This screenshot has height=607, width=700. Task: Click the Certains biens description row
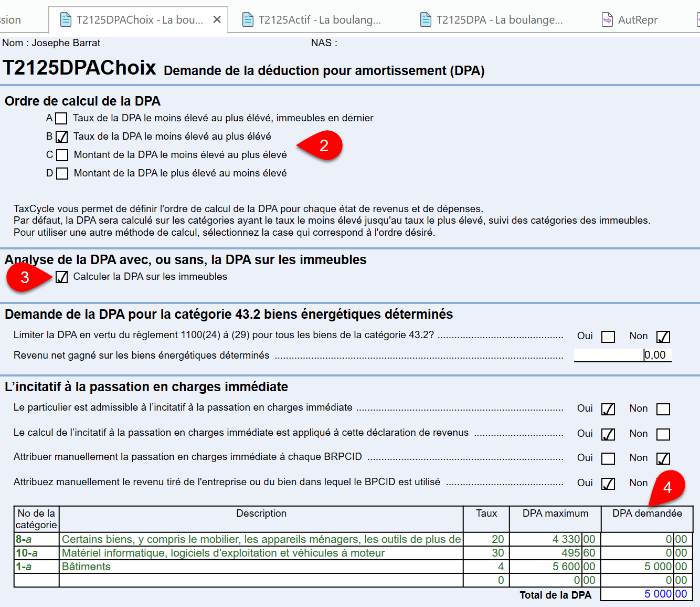click(x=261, y=539)
